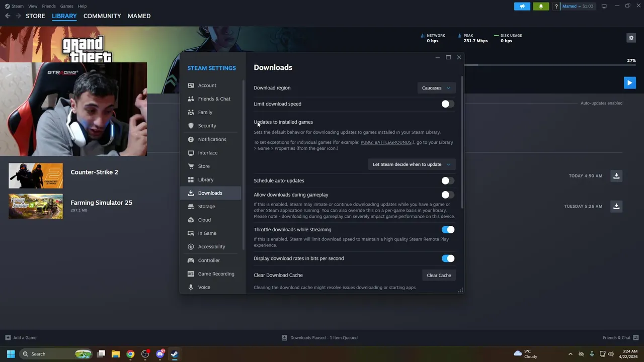The height and width of the screenshot is (362, 644).
Task: Open the PUBG: BATTLEGROUNDS example link
Action: [386, 142]
